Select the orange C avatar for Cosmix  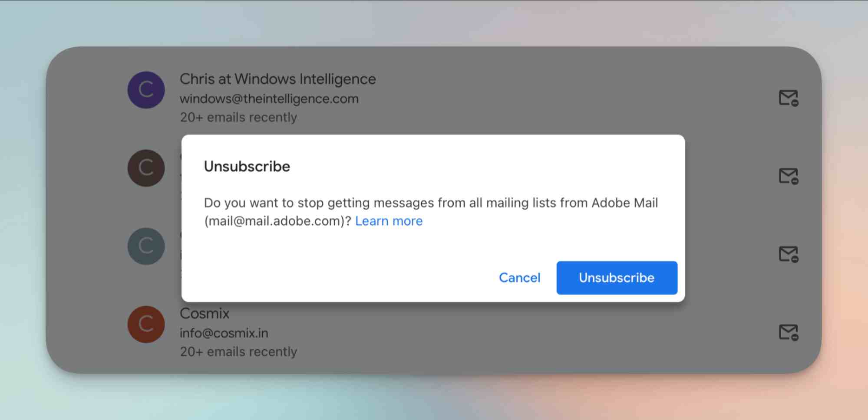(x=146, y=324)
